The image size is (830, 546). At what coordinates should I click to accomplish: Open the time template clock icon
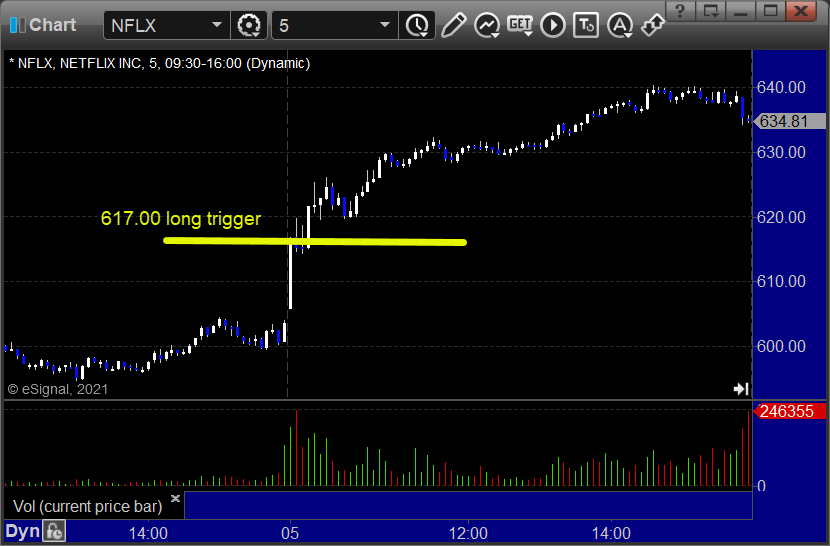[418, 25]
